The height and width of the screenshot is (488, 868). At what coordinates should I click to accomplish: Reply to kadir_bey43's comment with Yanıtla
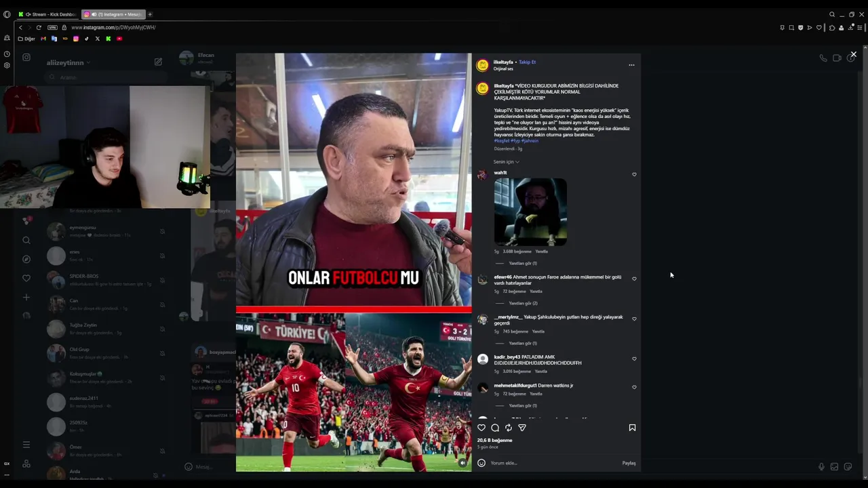(x=541, y=371)
